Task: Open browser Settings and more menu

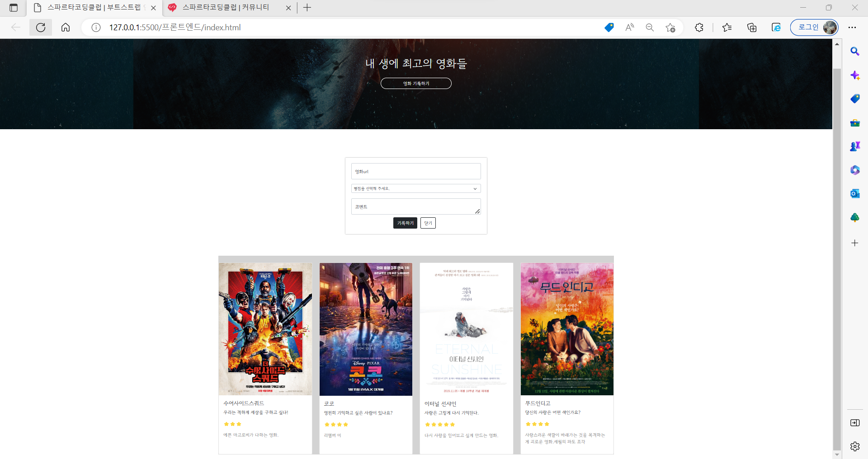Action: point(852,28)
